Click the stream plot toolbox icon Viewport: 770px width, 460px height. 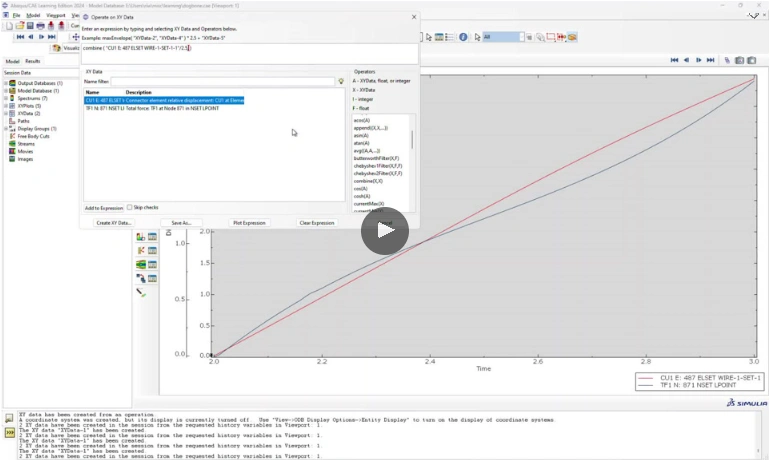[141, 265]
